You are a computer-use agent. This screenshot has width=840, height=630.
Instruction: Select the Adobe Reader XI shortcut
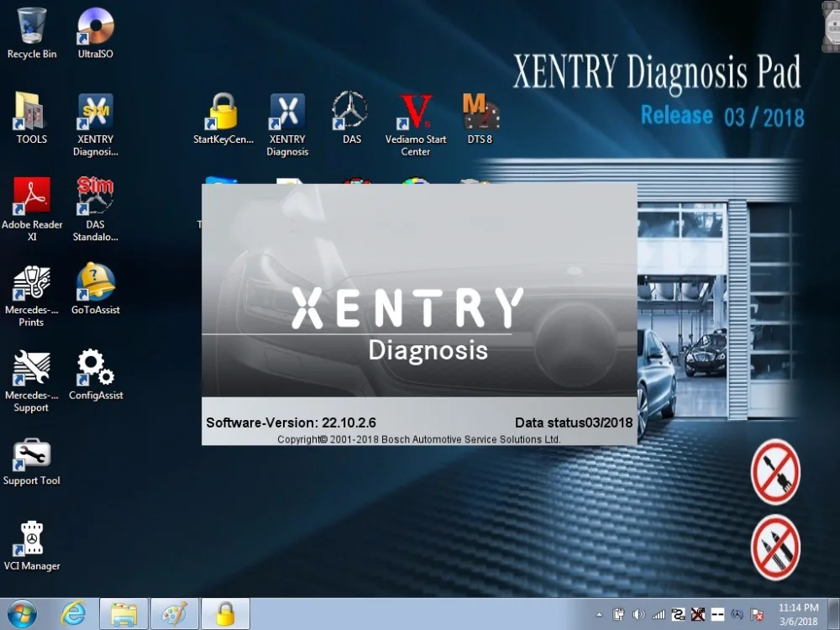coord(32,210)
